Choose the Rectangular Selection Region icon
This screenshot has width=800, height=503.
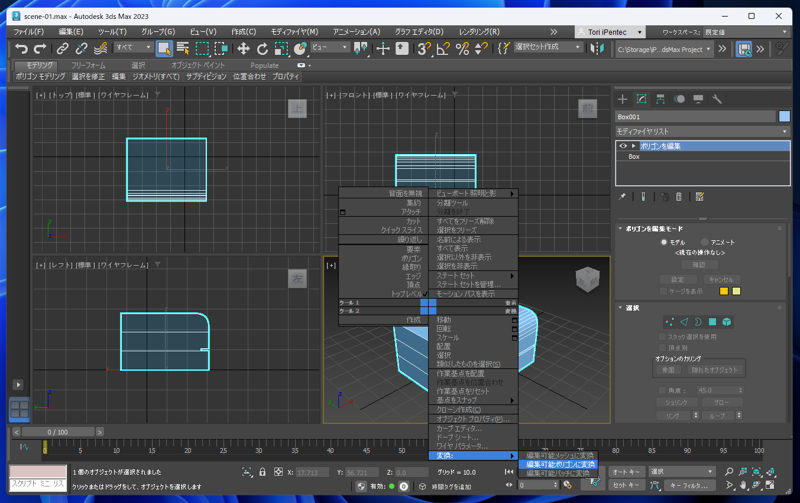[x=202, y=49]
